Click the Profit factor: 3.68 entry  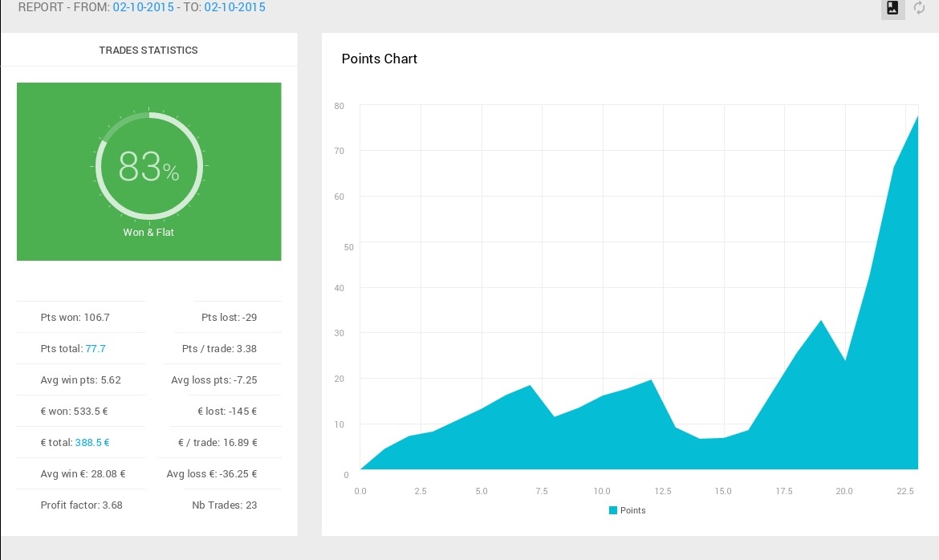81,505
